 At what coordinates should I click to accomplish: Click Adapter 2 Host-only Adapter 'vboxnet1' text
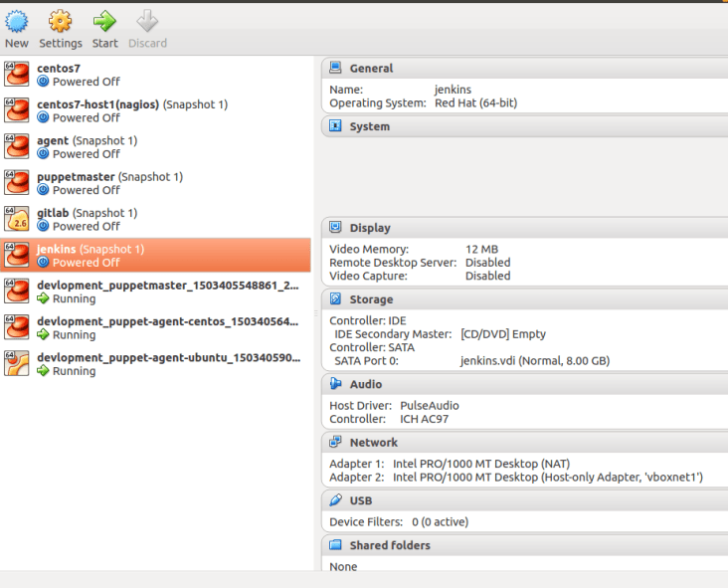pos(548,477)
